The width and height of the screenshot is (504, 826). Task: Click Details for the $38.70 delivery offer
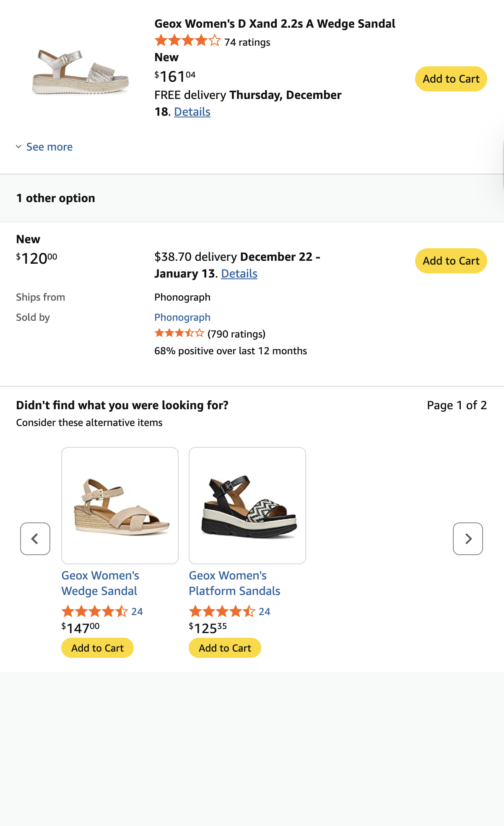(239, 273)
